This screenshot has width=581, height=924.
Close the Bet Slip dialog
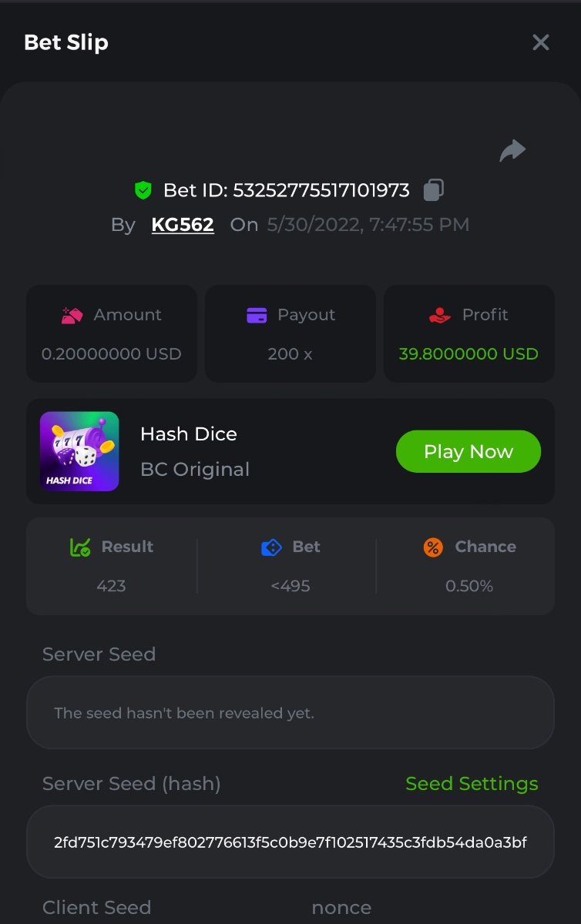[x=541, y=42]
